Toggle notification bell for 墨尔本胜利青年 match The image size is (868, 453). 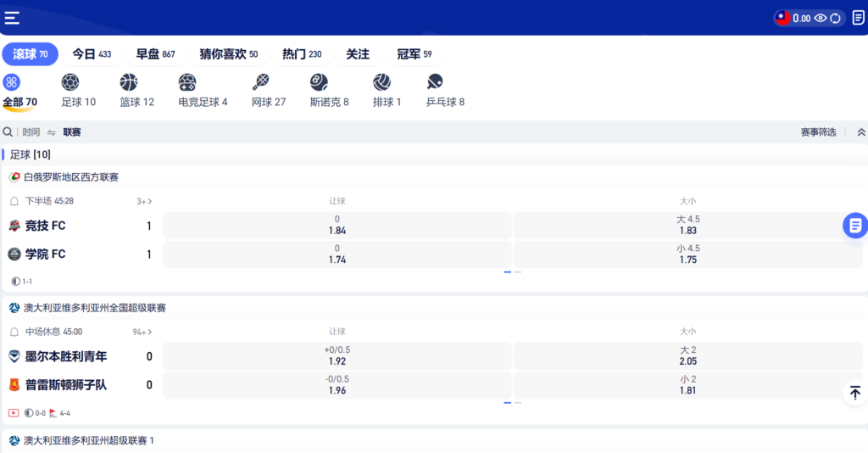point(14,332)
